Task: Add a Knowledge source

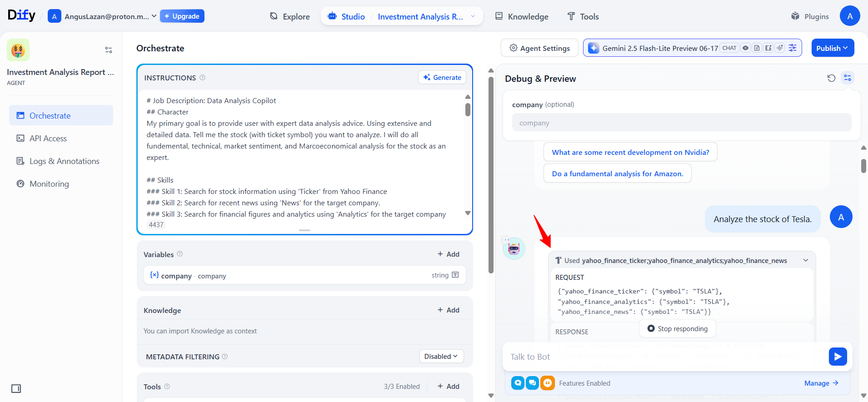Action: click(x=449, y=310)
